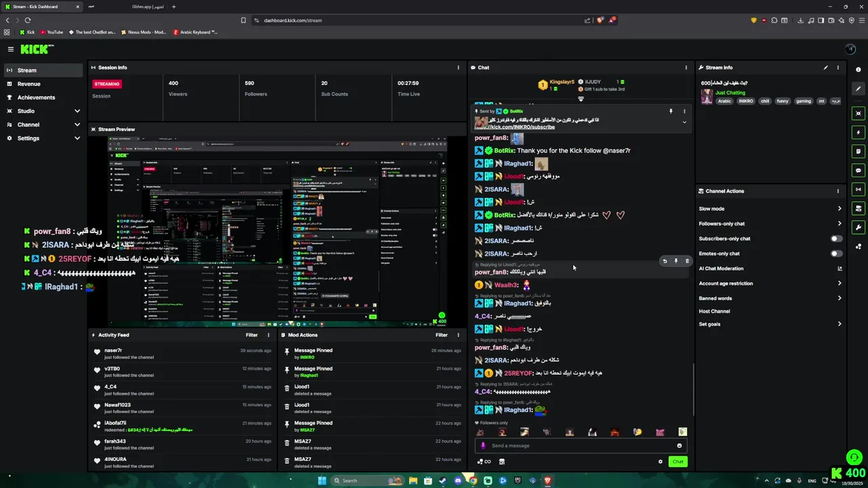This screenshot has width=868, height=488.
Task: Click the chat scrollbar
Action: pos(693,390)
